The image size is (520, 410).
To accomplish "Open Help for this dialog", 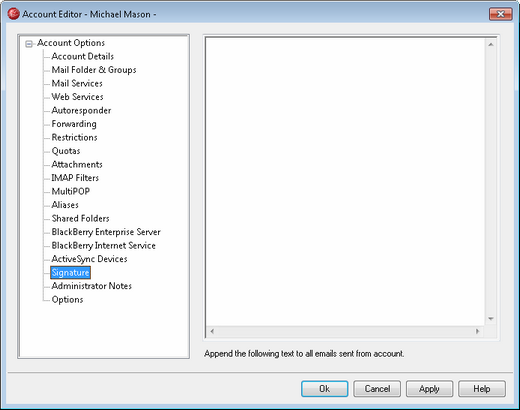I will (482, 389).
